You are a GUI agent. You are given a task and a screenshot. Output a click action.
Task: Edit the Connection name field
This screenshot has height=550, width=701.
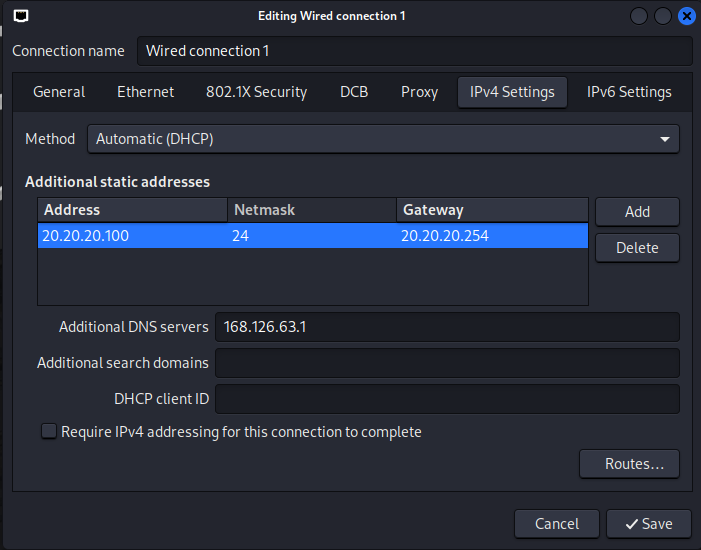point(414,51)
